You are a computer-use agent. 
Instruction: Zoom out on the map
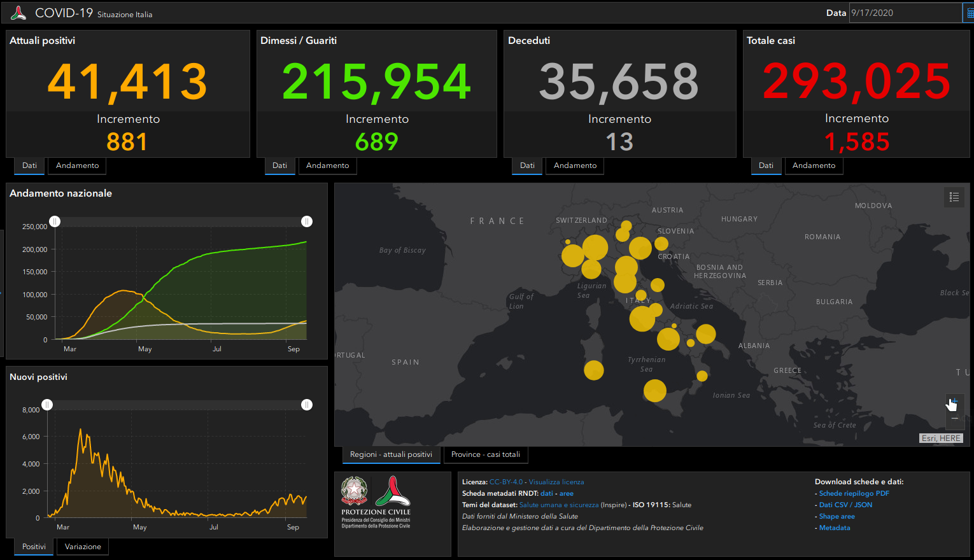954,419
